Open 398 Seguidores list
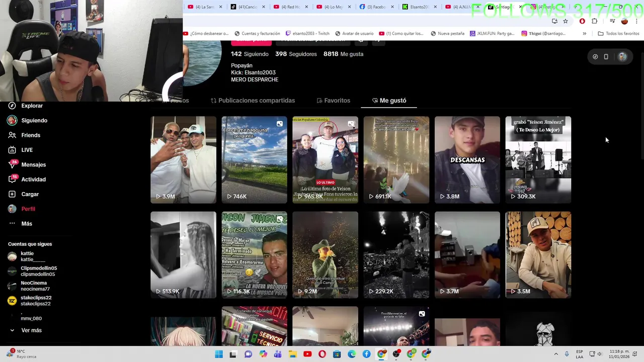 click(x=296, y=54)
